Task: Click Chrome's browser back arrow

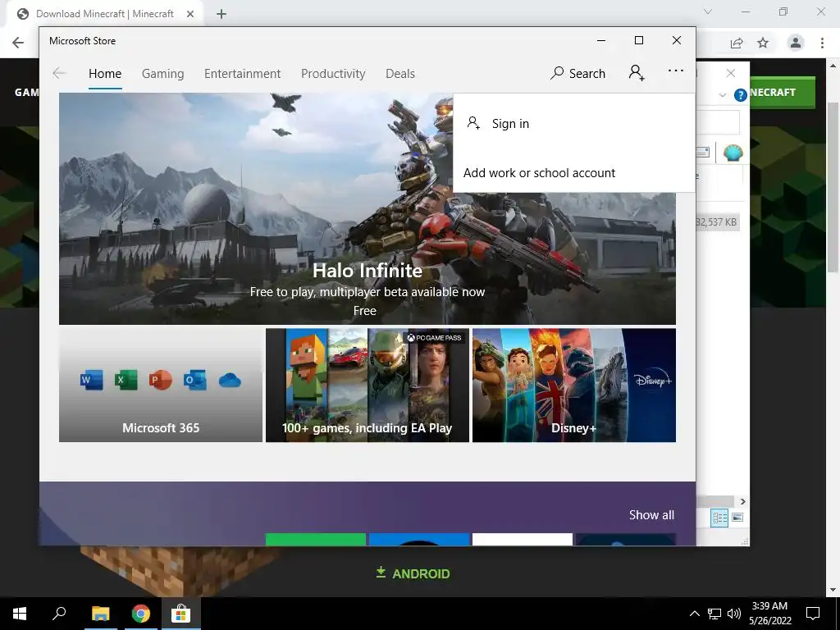Action: click(x=18, y=43)
